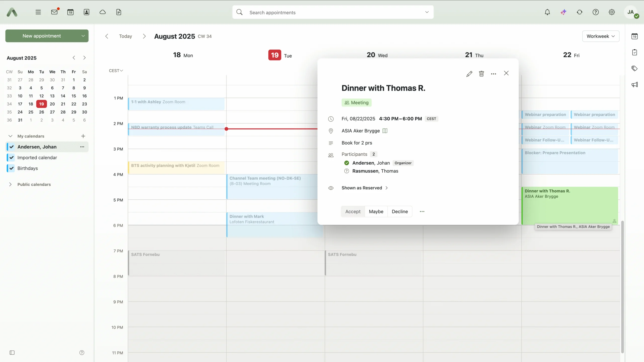The width and height of the screenshot is (644, 362).
Task: Click the vertical scrollbar of calendar view
Action: point(622,287)
